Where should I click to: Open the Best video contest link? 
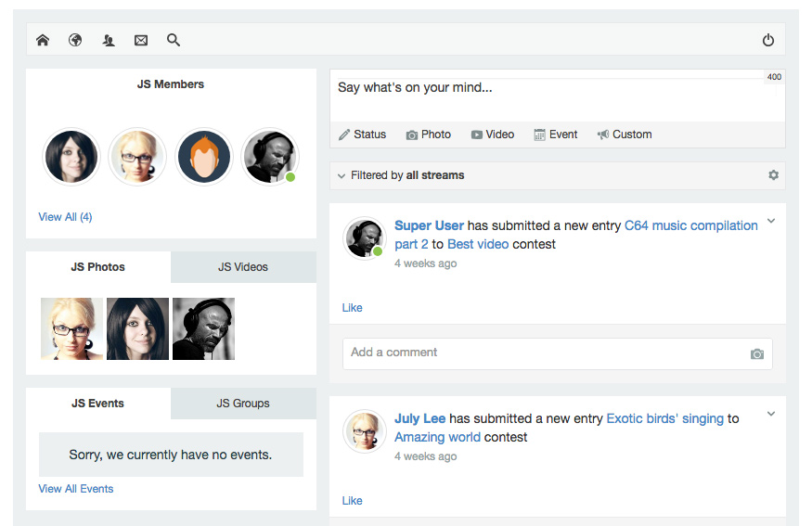(478, 244)
